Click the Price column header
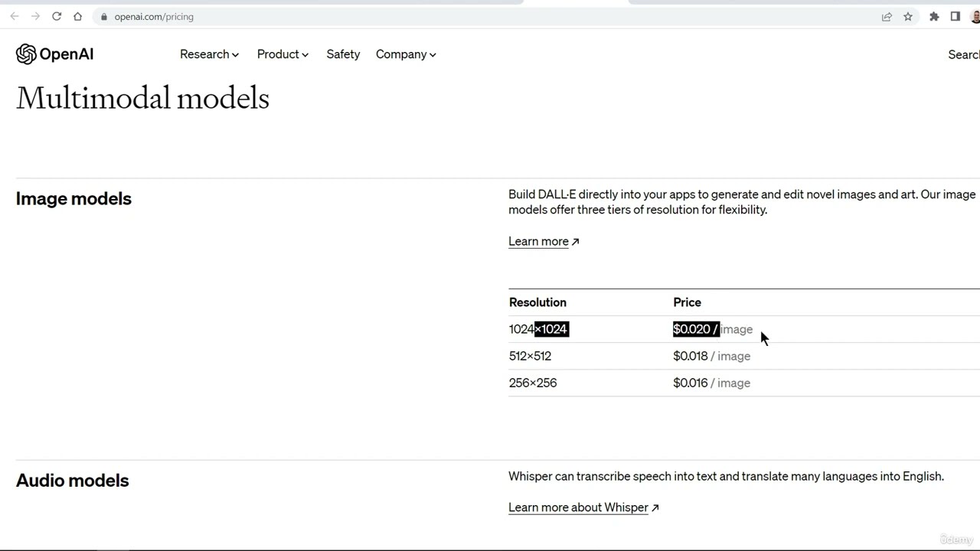Viewport: 980px width, 551px height. pos(687,302)
